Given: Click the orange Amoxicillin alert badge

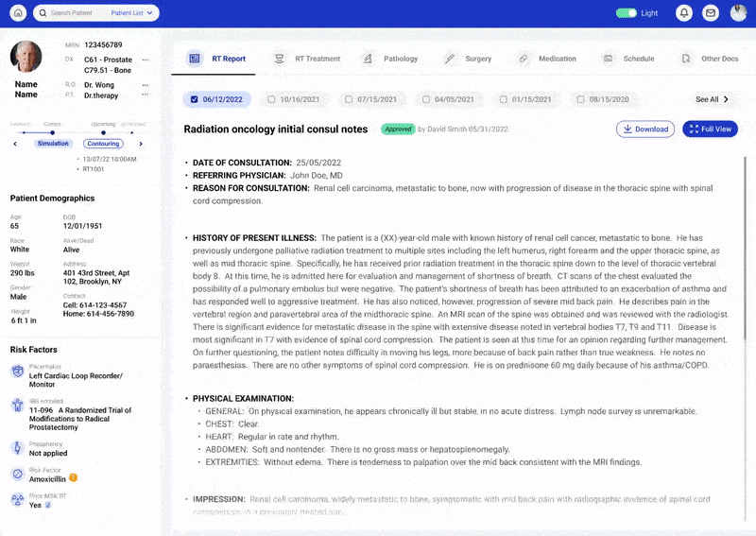Looking at the screenshot, I should click(74, 478).
